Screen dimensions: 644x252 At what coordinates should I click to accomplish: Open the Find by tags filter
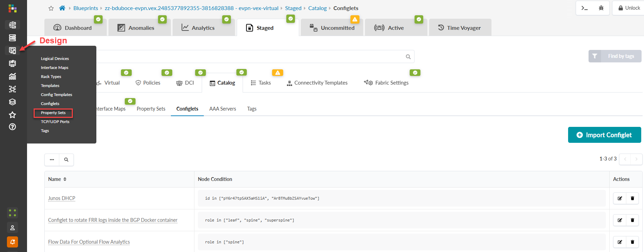click(x=615, y=56)
